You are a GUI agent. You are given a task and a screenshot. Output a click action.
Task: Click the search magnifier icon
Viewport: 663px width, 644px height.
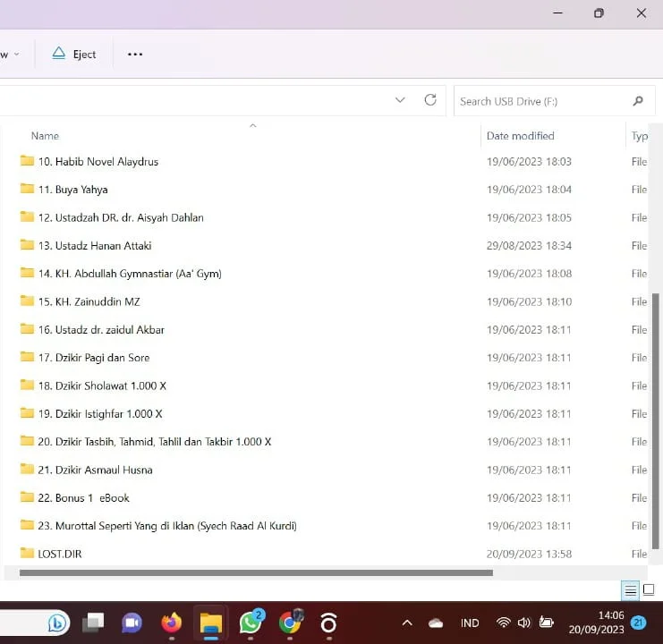coord(638,100)
